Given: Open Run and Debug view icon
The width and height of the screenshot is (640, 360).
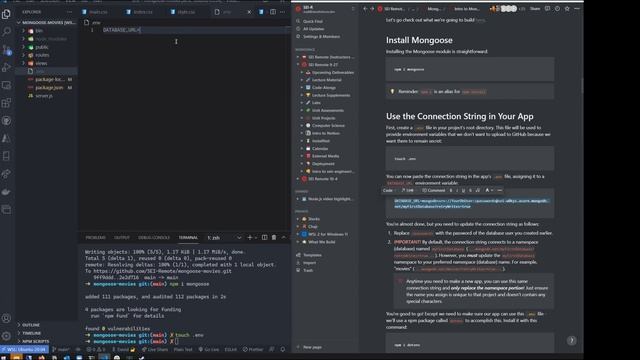Looking at the screenshot, I should [x=6, y=67].
